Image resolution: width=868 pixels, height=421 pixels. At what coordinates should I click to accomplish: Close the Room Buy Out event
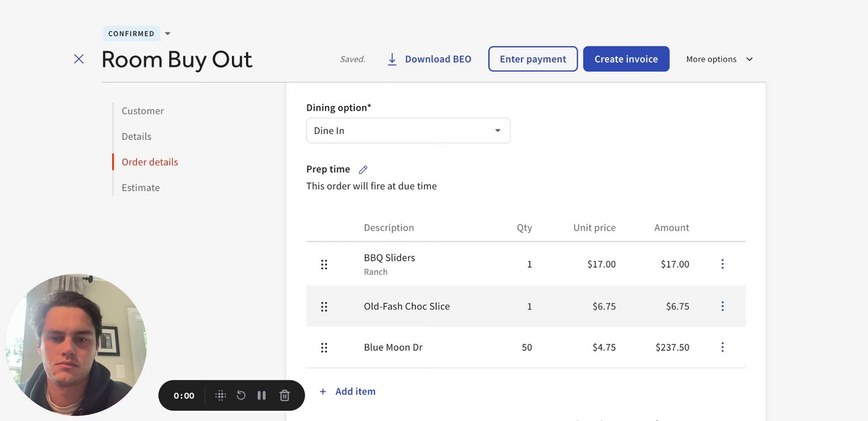[79, 59]
